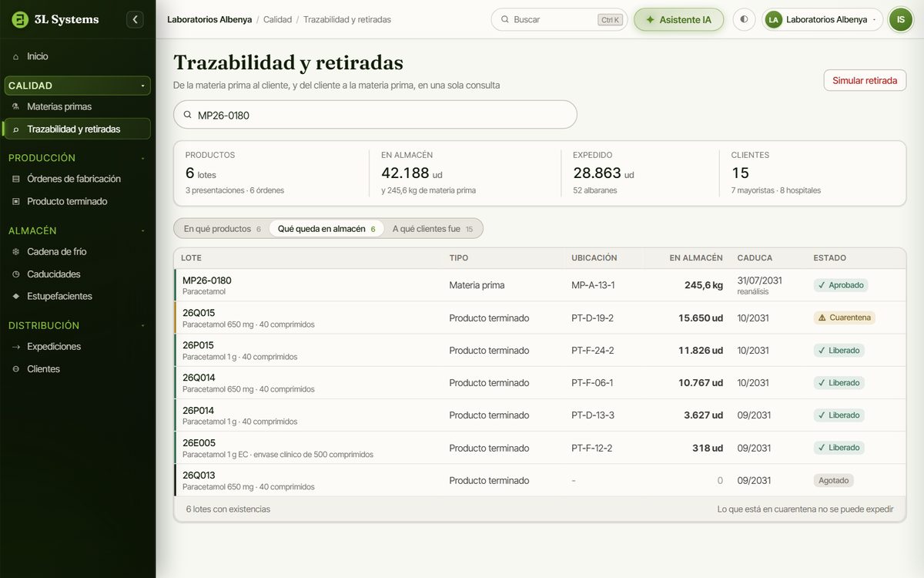Open the Asistente IA button
Screen dimensions: 924x578
tap(678, 19)
